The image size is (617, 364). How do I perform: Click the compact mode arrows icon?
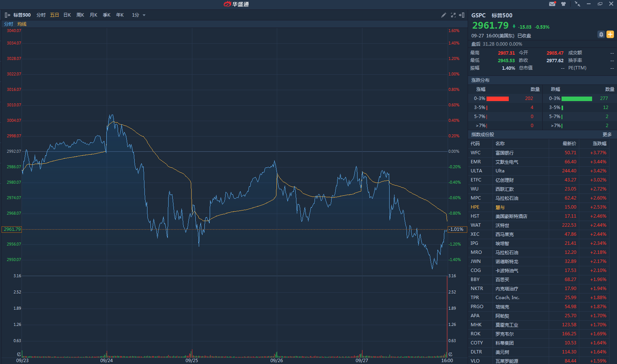tap(577, 4)
